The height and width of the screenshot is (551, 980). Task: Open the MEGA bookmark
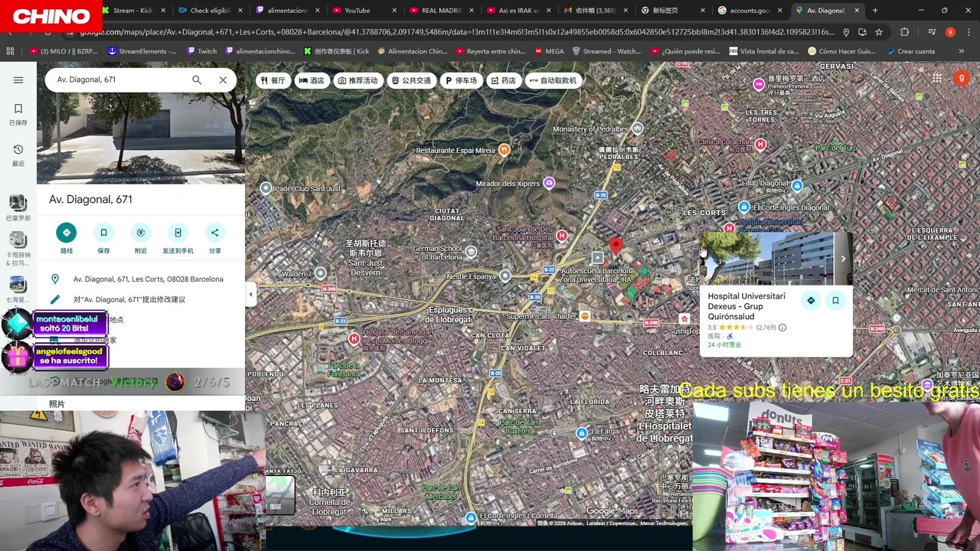(550, 51)
